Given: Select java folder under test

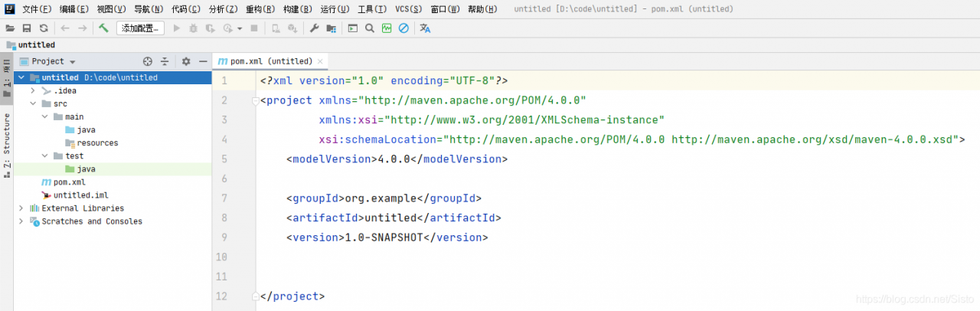Looking at the screenshot, I should click(x=80, y=169).
